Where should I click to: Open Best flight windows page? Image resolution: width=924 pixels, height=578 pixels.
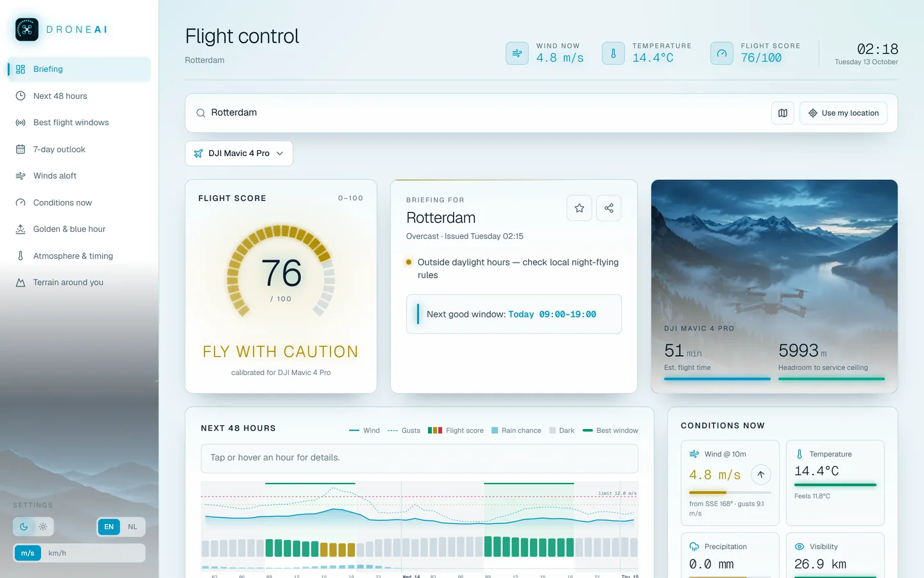[80, 123]
